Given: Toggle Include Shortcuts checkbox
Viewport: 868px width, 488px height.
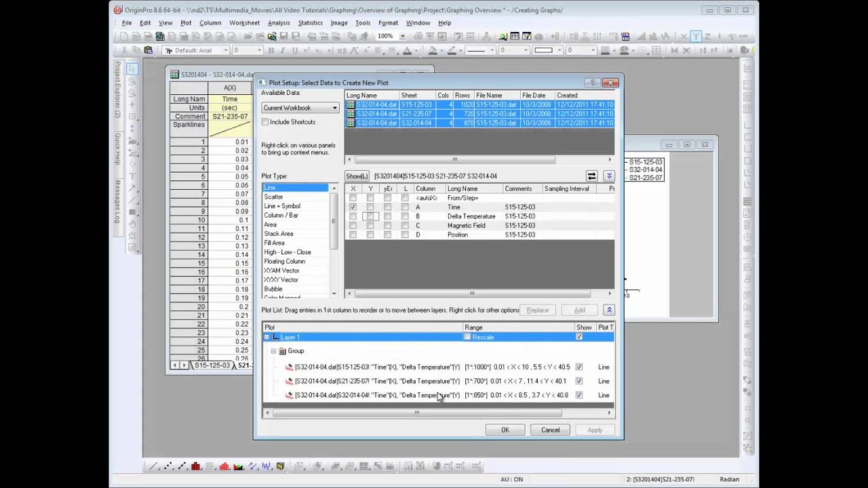Looking at the screenshot, I should pos(265,122).
